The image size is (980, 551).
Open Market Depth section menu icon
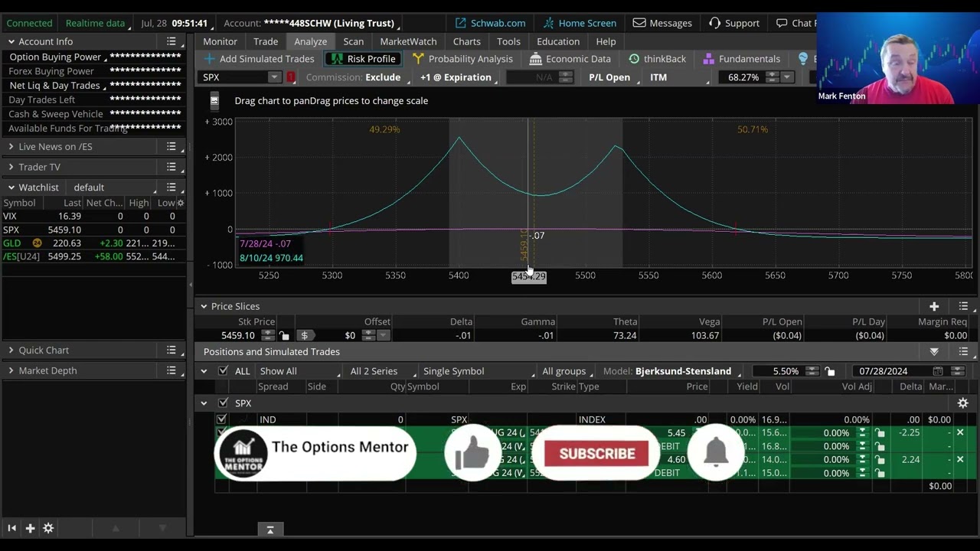171,370
